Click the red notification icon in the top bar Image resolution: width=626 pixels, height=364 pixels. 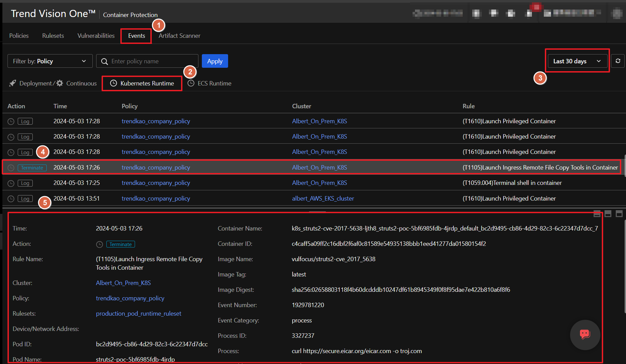click(536, 7)
